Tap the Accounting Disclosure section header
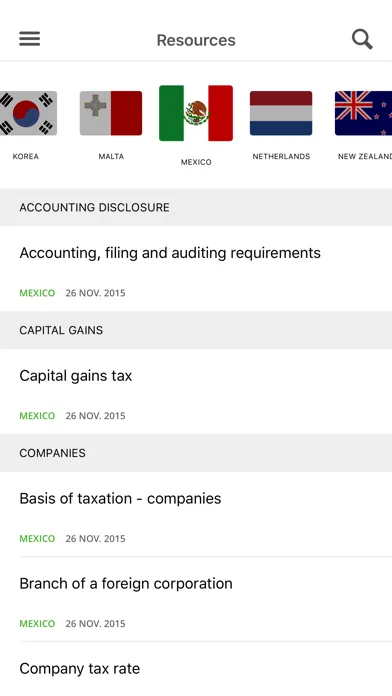Viewport: 392px width, 696px height. pos(196,207)
